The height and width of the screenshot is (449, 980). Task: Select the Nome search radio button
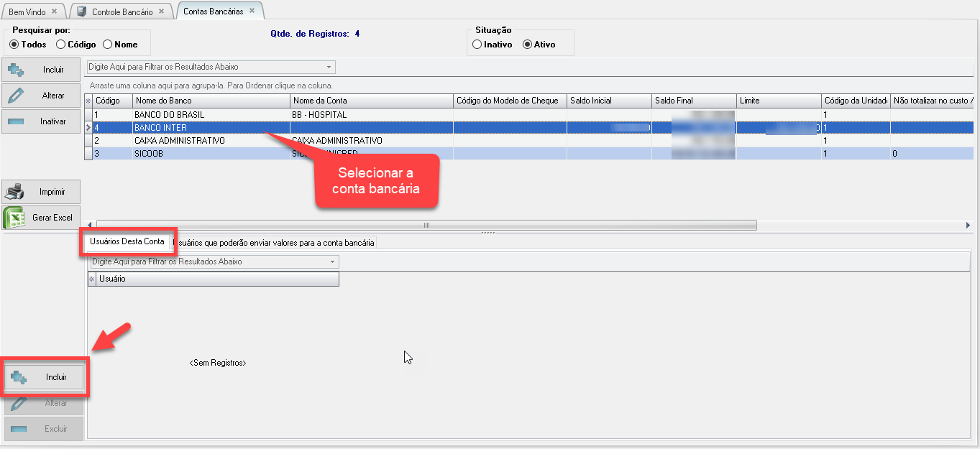[108, 45]
